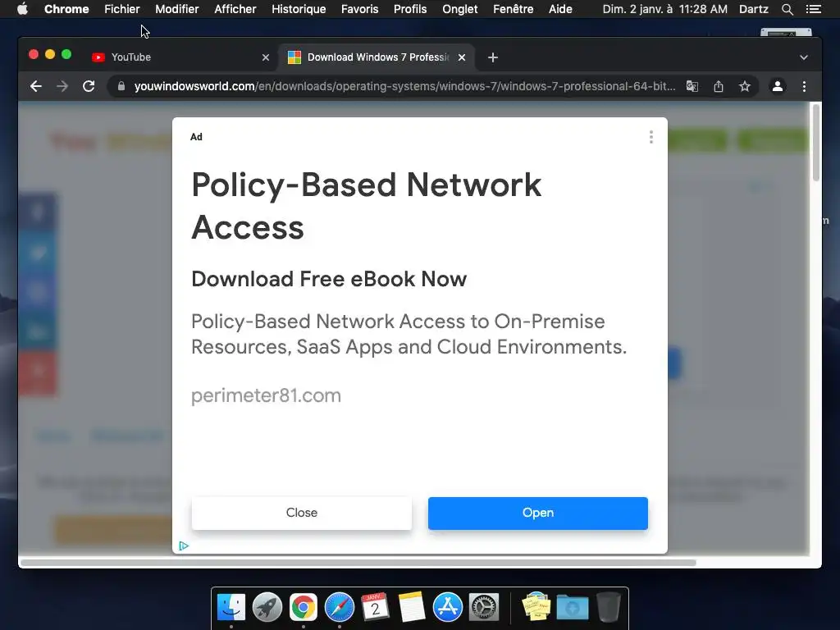Open the Trash in the Dock
The image size is (840, 630).
pos(609,607)
